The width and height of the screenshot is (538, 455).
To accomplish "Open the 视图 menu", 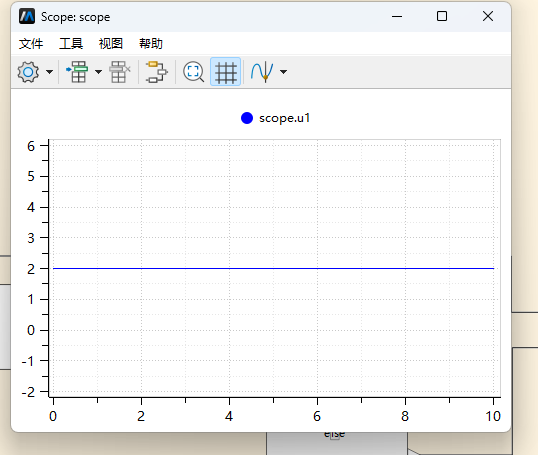I will click(111, 44).
